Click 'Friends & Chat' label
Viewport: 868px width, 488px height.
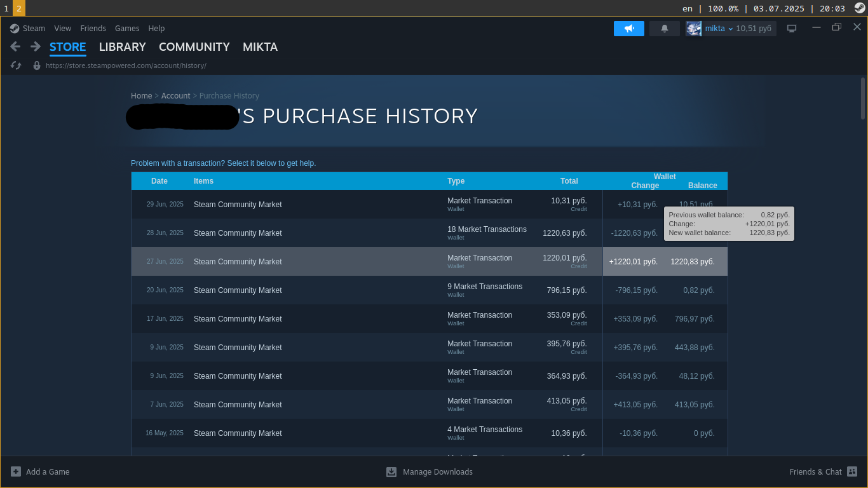tap(815, 471)
